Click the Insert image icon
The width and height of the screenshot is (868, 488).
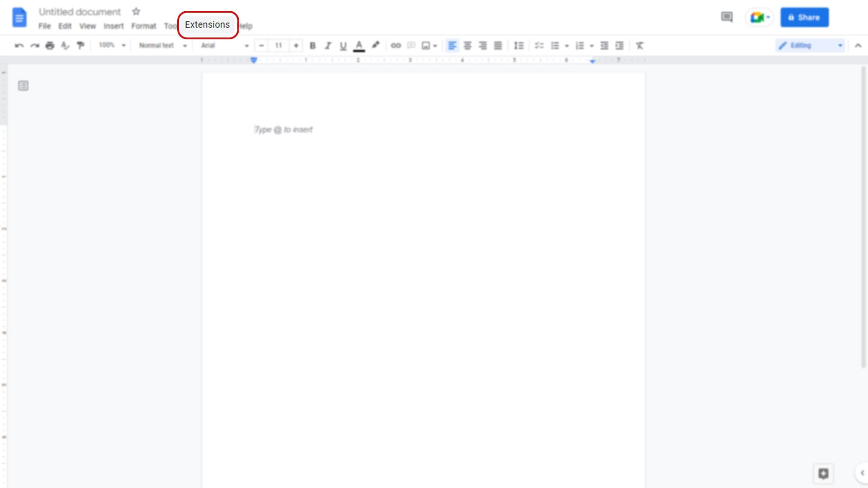pyautogui.click(x=426, y=45)
